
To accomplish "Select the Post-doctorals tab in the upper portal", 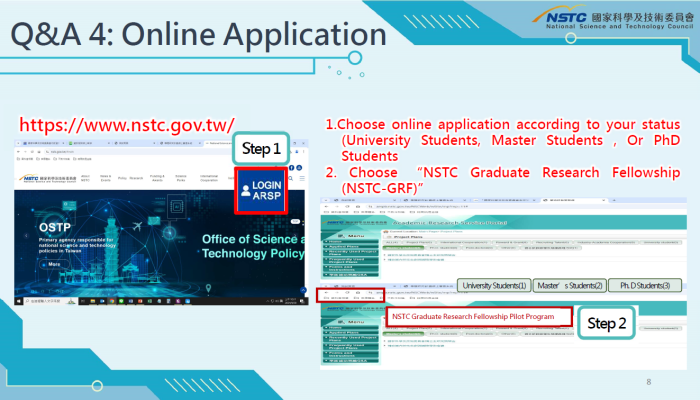I will [479, 248].
